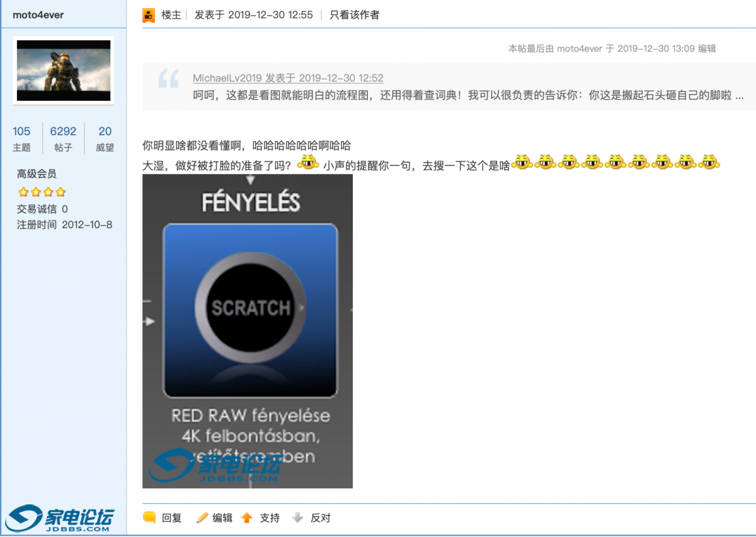View the 6292 帖子 post count
This screenshot has width=756, height=537.
click(63, 138)
